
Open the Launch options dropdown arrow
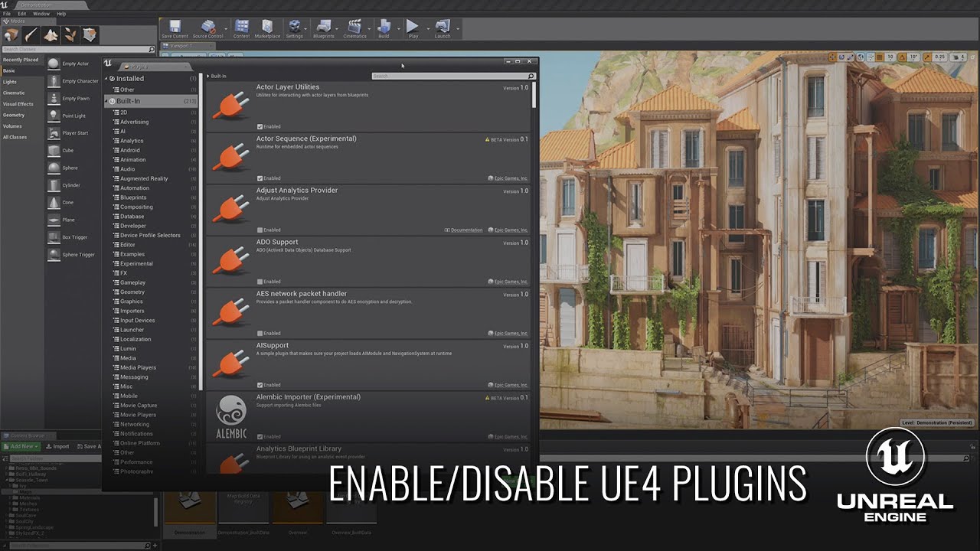coord(459,28)
